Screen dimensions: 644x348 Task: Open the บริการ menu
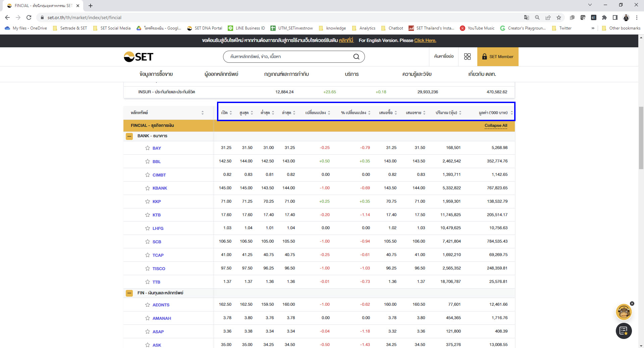pyautogui.click(x=352, y=74)
